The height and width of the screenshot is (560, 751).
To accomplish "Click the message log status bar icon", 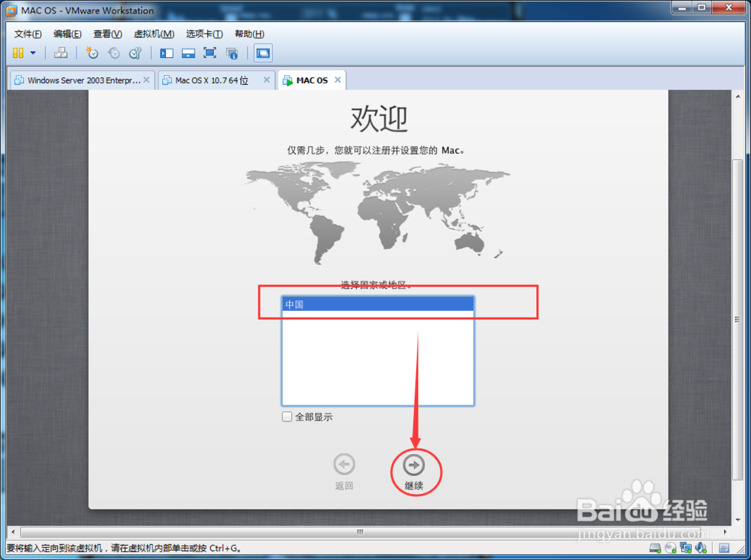I will pos(724,548).
